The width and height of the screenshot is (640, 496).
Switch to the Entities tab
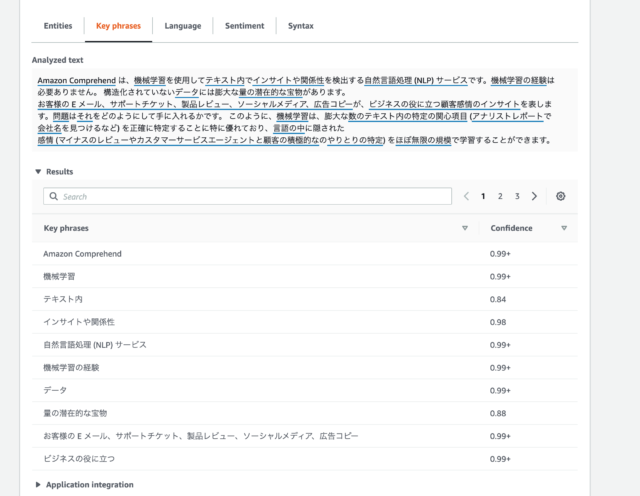coord(57,25)
